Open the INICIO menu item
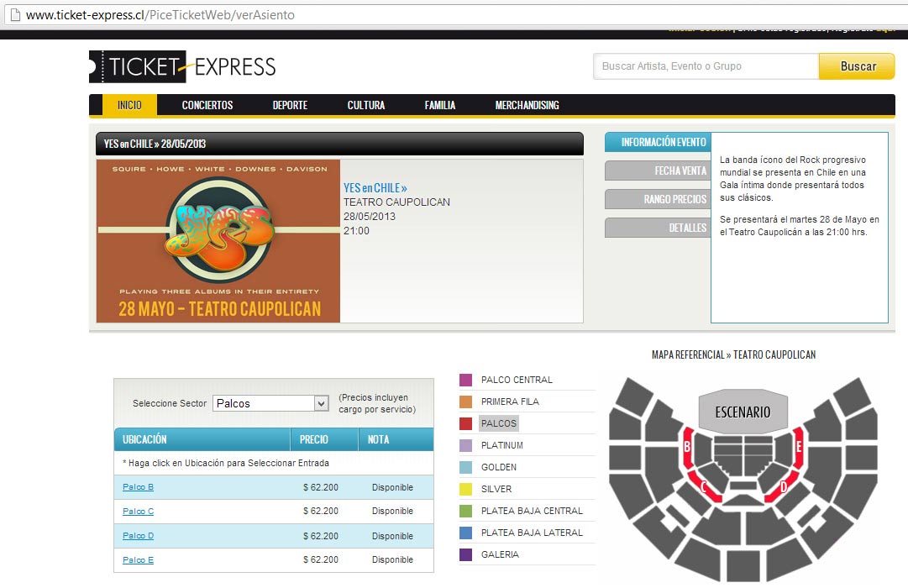The image size is (908, 588). [129, 105]
